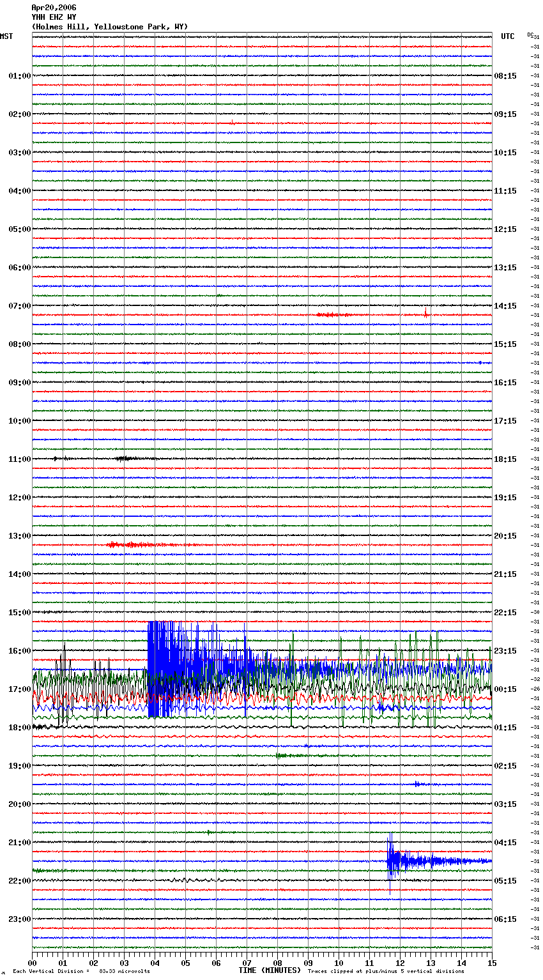Screen dimensions: 543x980
Task: Select the 01:00 MST time label
Action: click(x=20, y=76)
